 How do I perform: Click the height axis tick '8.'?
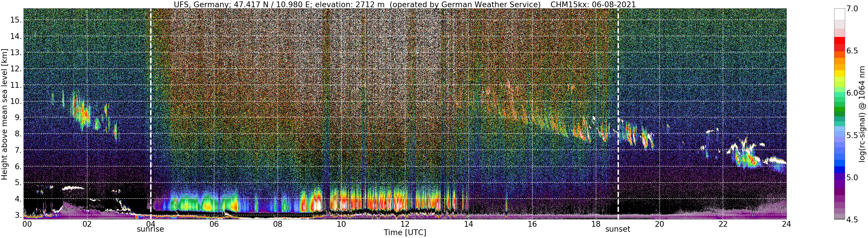18,134
